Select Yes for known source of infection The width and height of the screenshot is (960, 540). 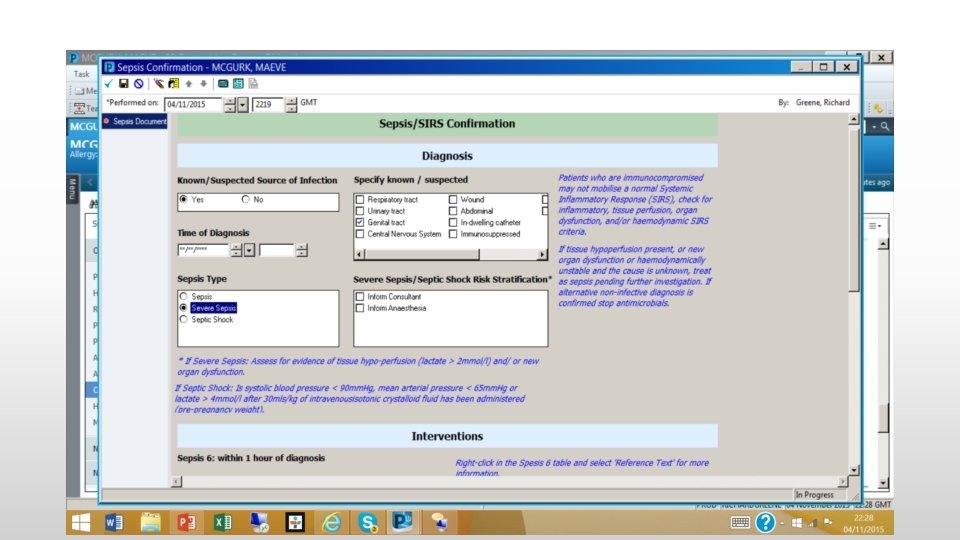click(184, 200)
